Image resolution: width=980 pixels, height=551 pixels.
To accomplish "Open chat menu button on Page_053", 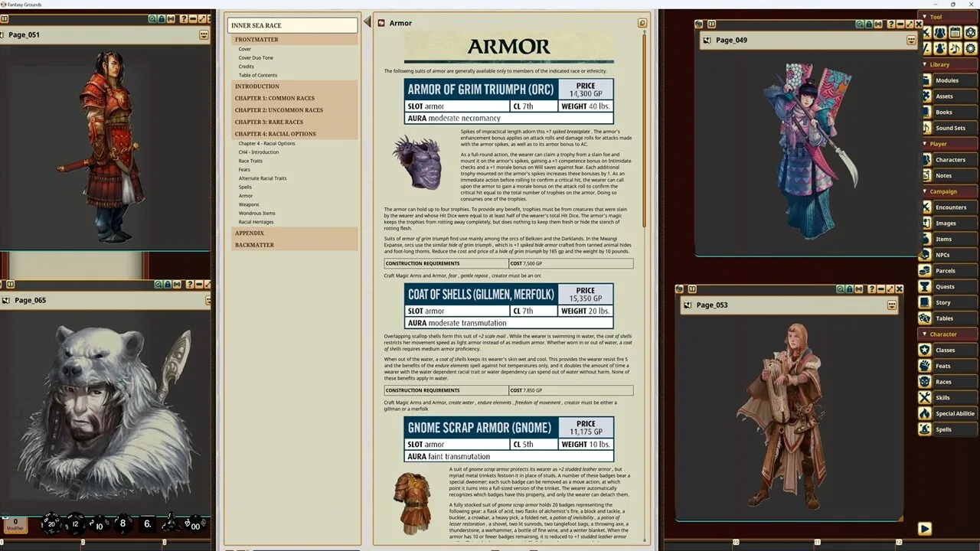I will 892,305.
